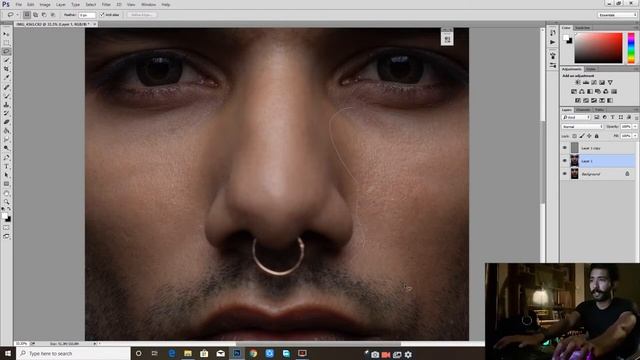Pick a color in the red color field
This screenshot has height=360, width=640.
click(598, 48)
